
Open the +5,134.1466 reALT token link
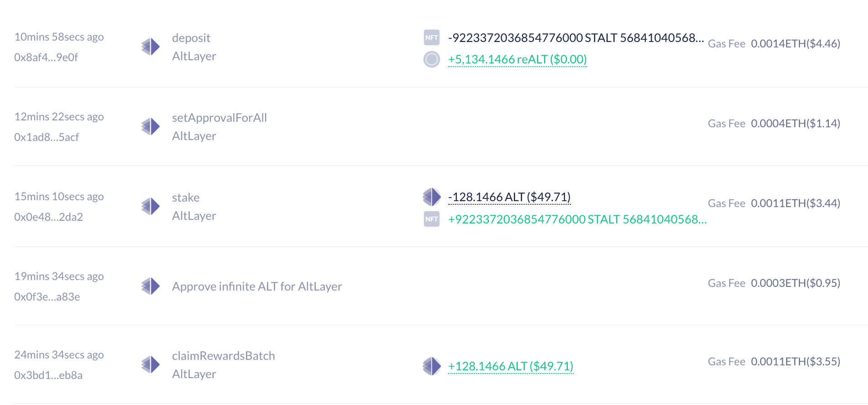coord(518,59)
